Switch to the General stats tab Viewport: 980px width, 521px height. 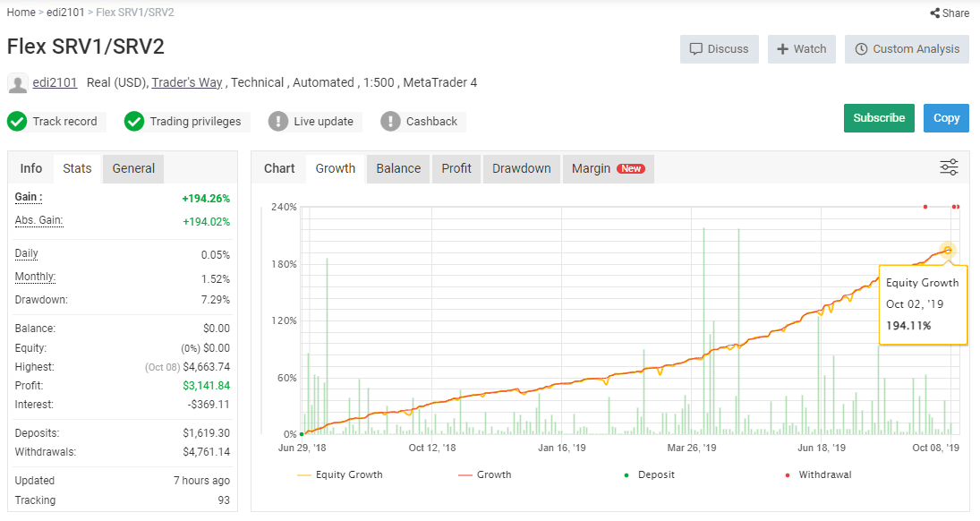[133, 168]
